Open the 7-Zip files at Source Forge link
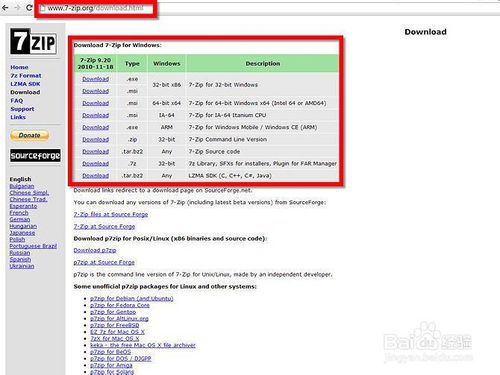 [111, 214]
